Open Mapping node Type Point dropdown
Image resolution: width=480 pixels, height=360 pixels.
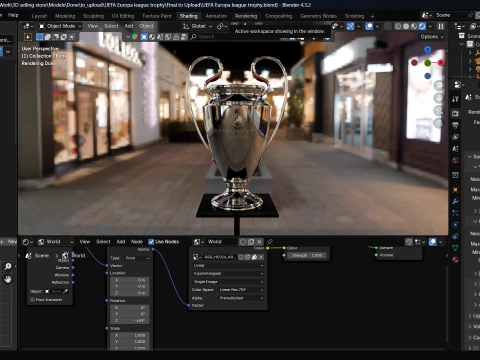tap(137, 258)
